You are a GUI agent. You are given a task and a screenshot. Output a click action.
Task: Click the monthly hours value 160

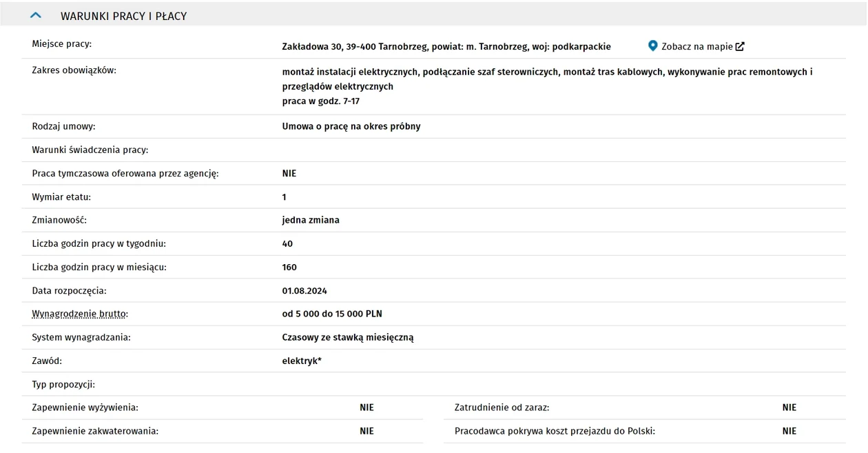point(289,268)
